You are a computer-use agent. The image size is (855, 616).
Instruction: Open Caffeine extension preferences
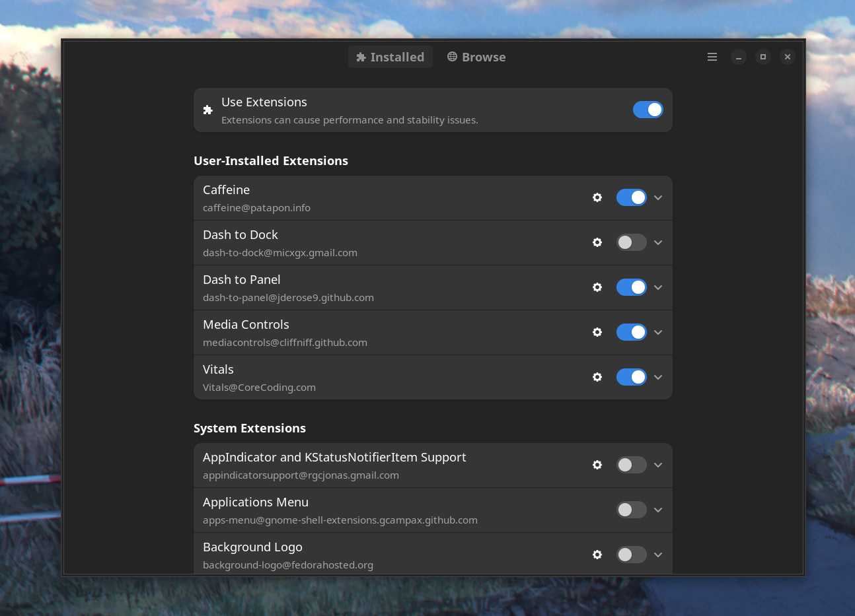597,197
